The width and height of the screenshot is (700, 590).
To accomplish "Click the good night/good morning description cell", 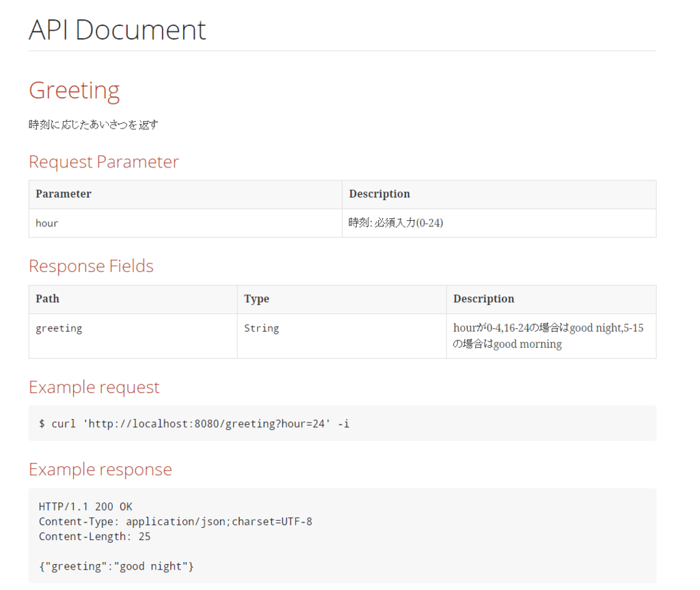I will point(548,336).
